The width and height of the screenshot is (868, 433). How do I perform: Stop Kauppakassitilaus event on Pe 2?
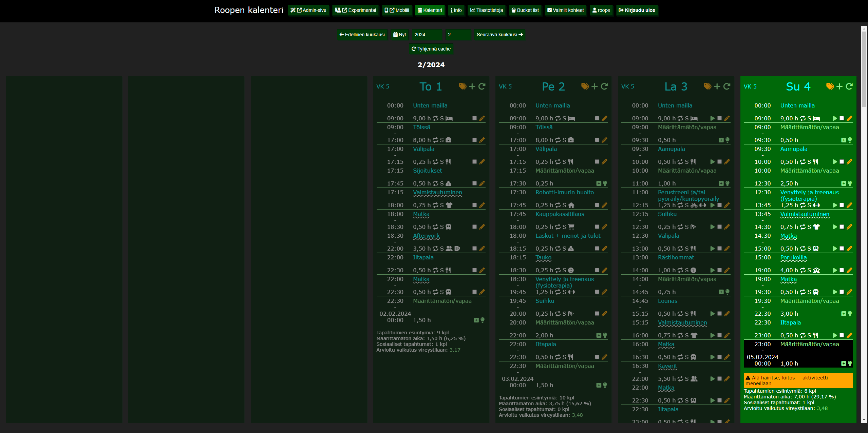pos(597,227)
